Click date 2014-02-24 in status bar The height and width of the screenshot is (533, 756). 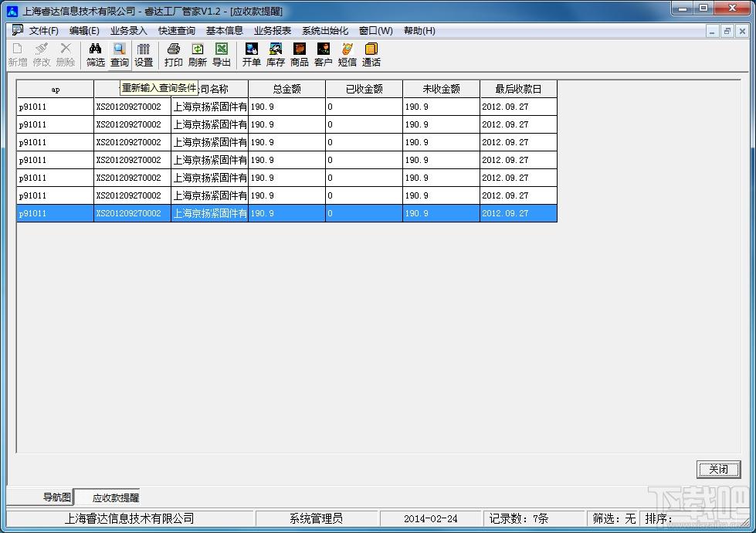431,518
